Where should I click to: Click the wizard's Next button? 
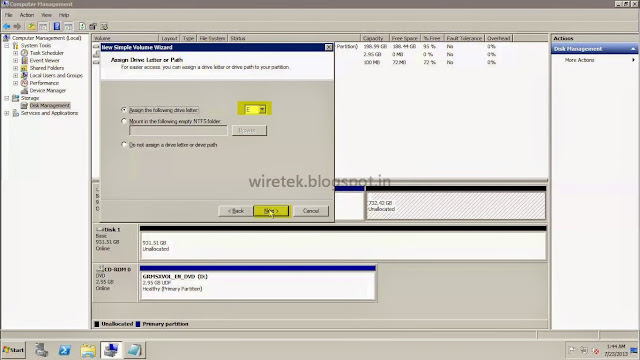[271, 211]
